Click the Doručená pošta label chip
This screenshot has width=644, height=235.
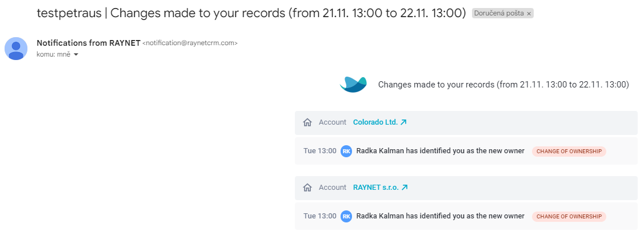503,14
